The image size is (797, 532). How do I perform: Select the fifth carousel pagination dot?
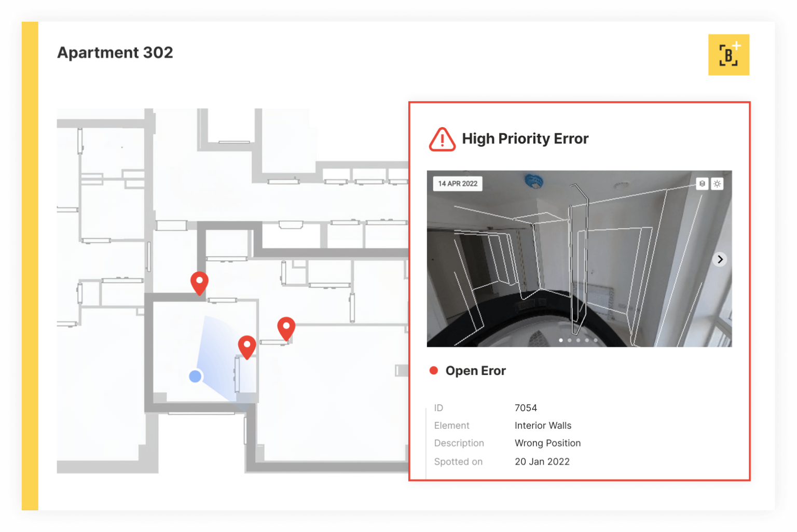click(x=596, y=340)
